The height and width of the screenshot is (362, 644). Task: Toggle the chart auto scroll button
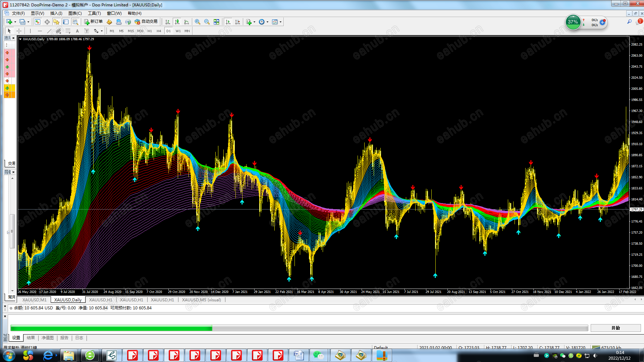pyautogui.click(x=228, y=22)
